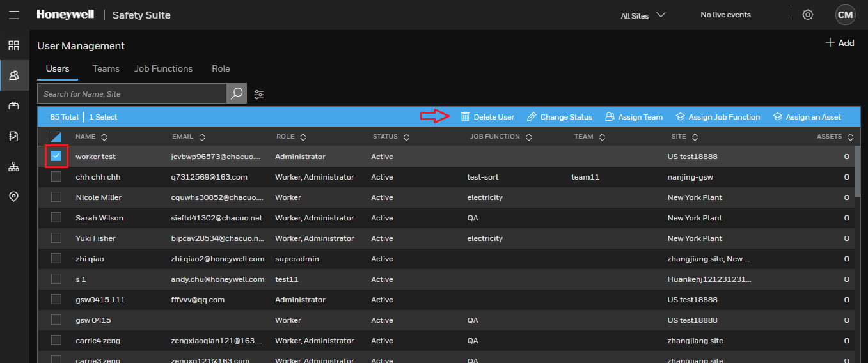Click the Assign Job Function label

[724, 117]
